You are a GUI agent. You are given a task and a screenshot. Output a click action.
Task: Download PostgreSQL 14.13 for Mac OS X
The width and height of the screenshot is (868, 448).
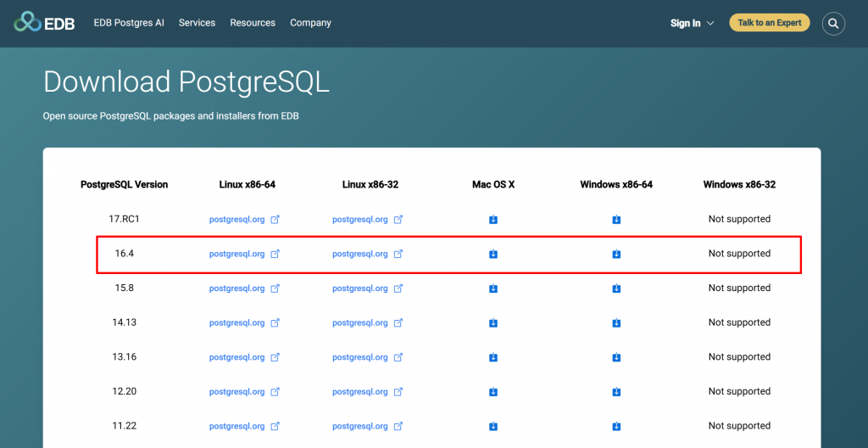(x=493, y=322)
